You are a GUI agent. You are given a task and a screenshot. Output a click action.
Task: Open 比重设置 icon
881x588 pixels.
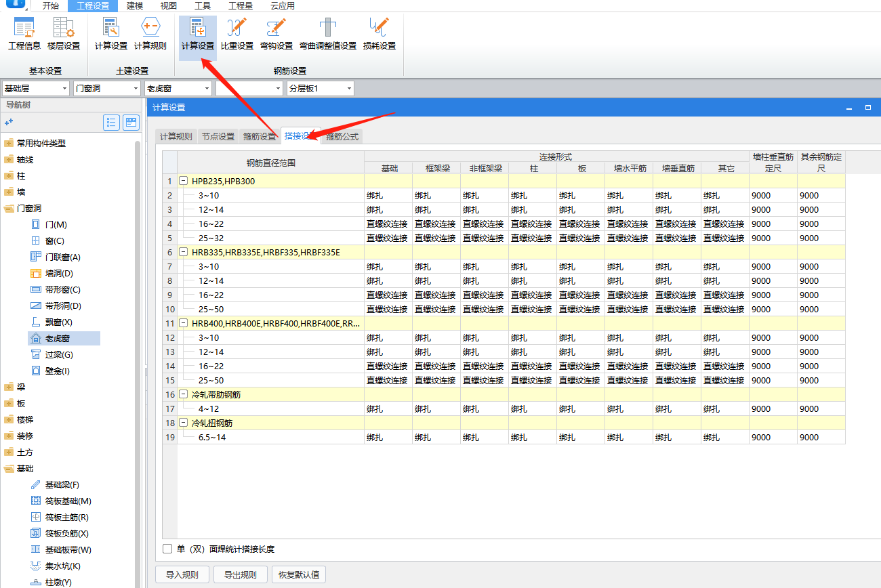[x=237, y=34]
